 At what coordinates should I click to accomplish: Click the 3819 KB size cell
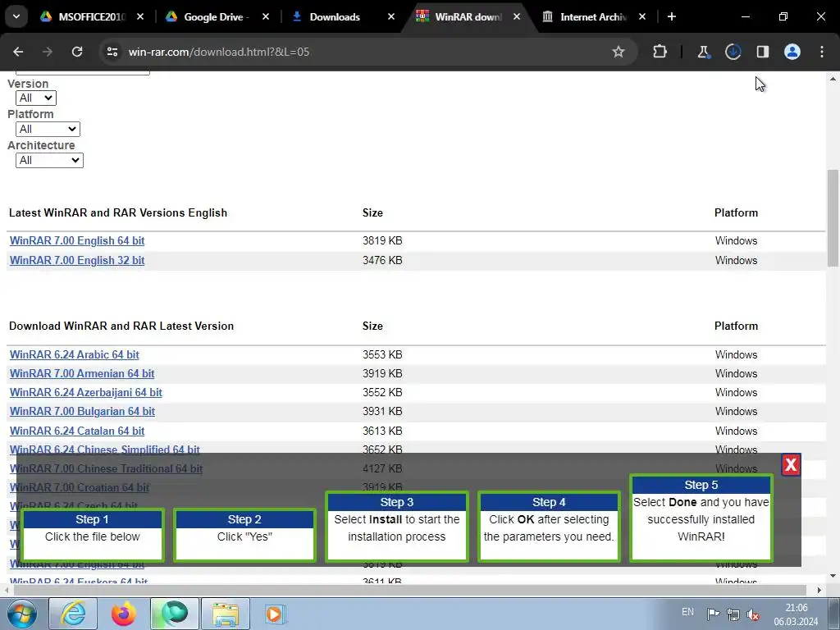point(382,240)
